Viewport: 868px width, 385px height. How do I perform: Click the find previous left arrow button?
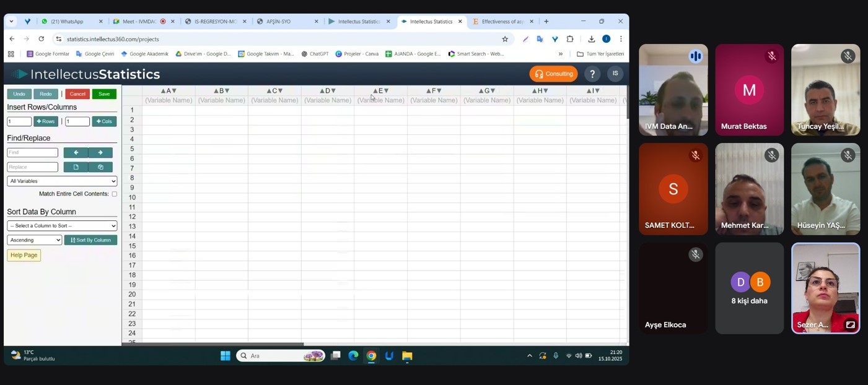point(76,153)
